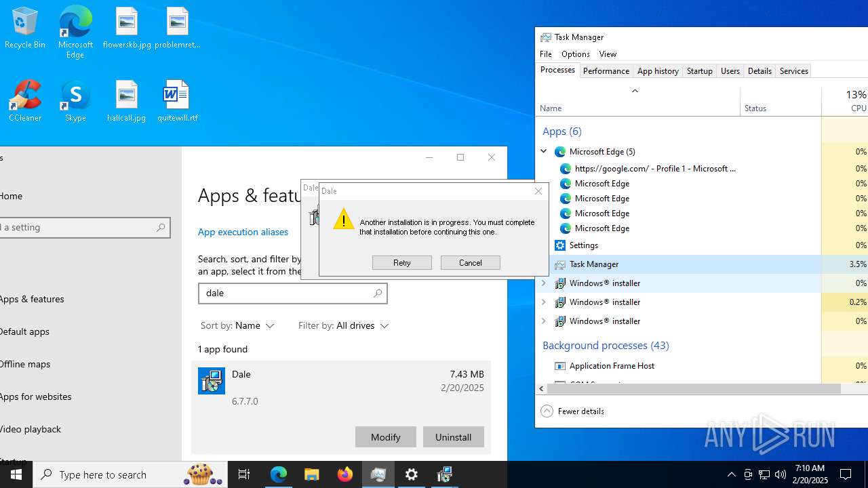Open the Skype desktop shortcut

pos(75,102)
